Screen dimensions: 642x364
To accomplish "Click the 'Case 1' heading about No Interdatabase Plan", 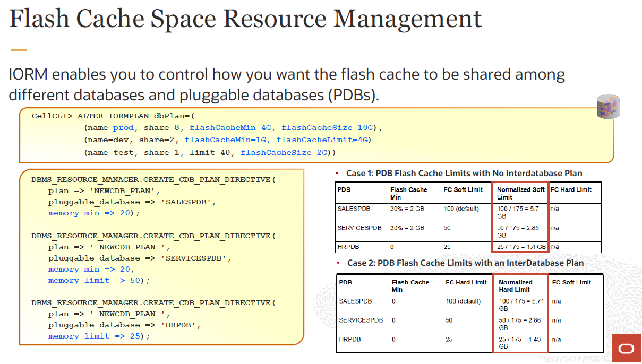I will click(464, 174).
